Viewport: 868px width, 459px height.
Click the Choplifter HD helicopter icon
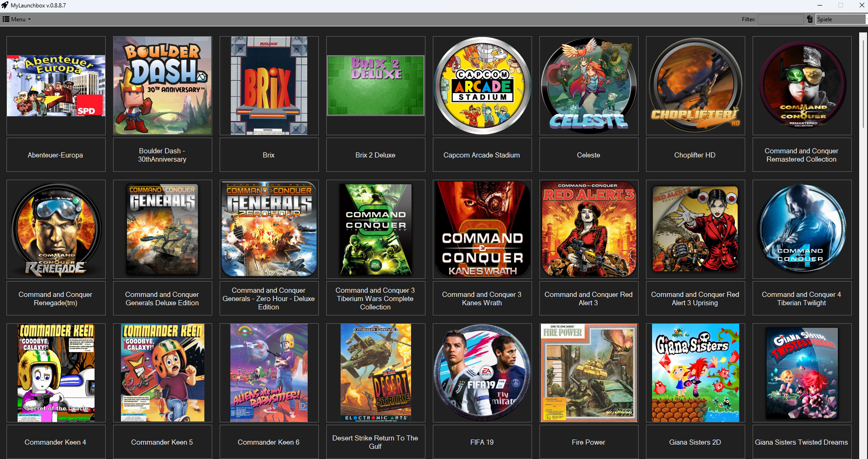coord(696,86)
